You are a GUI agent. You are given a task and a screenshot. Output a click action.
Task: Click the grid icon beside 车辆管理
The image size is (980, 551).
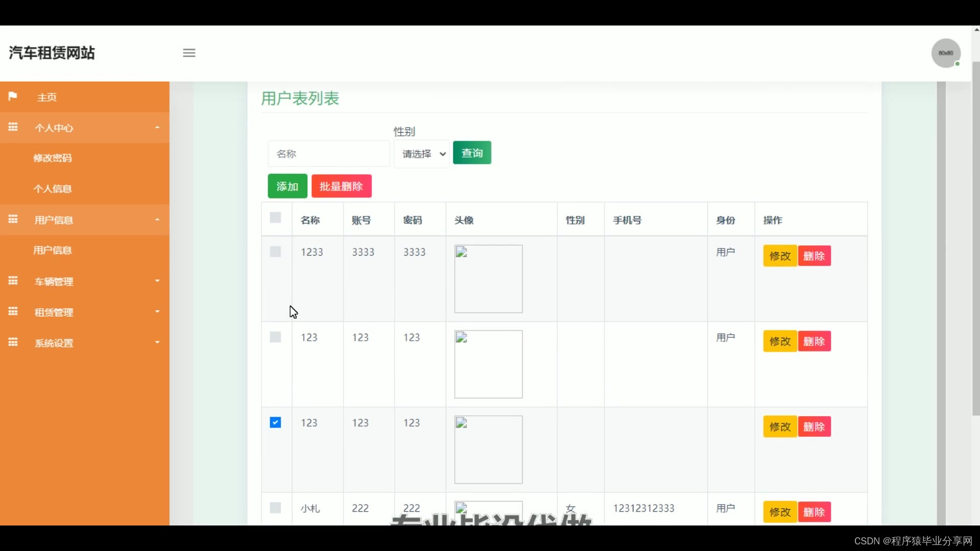[x=13, y=281]
